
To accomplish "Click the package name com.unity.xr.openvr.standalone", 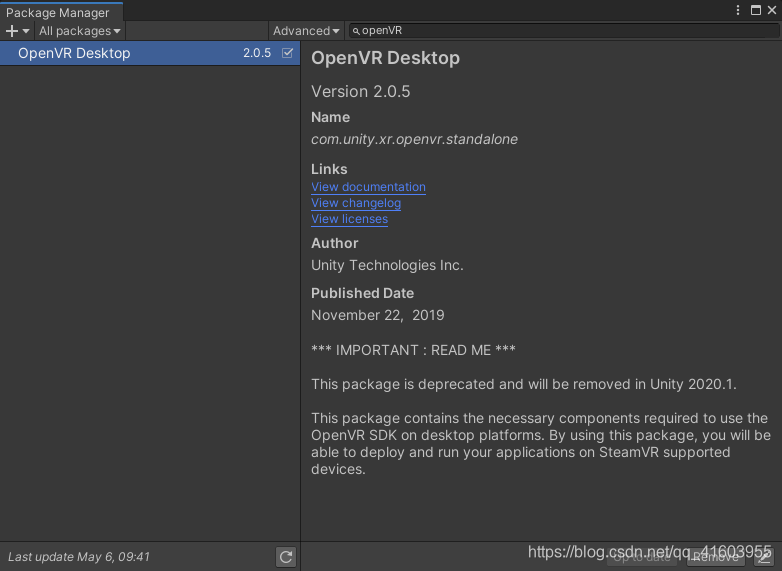I will click(x=414, y=139).
